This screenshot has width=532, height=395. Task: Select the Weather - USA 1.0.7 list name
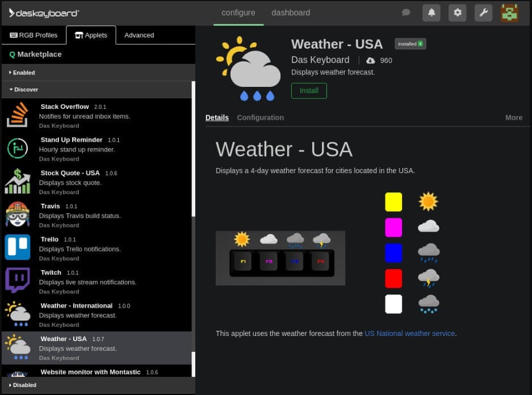[64, 339]
